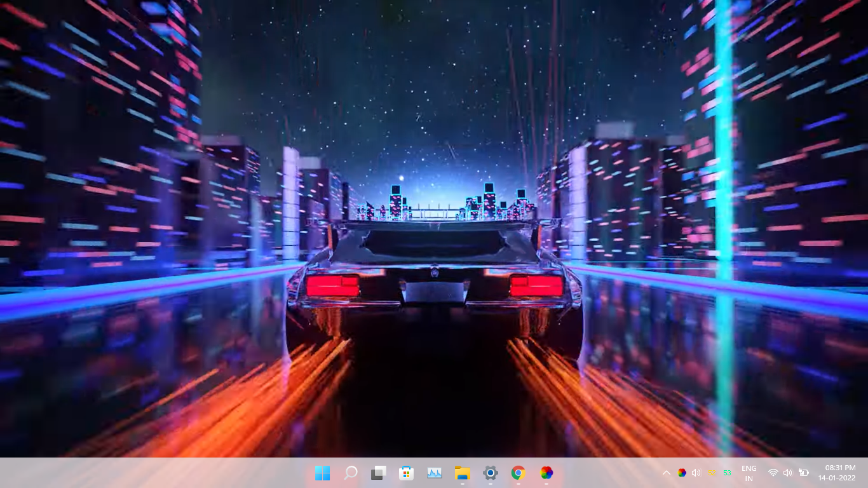
Task: Click the green 53 temperature reading
Action: [726, 473]
